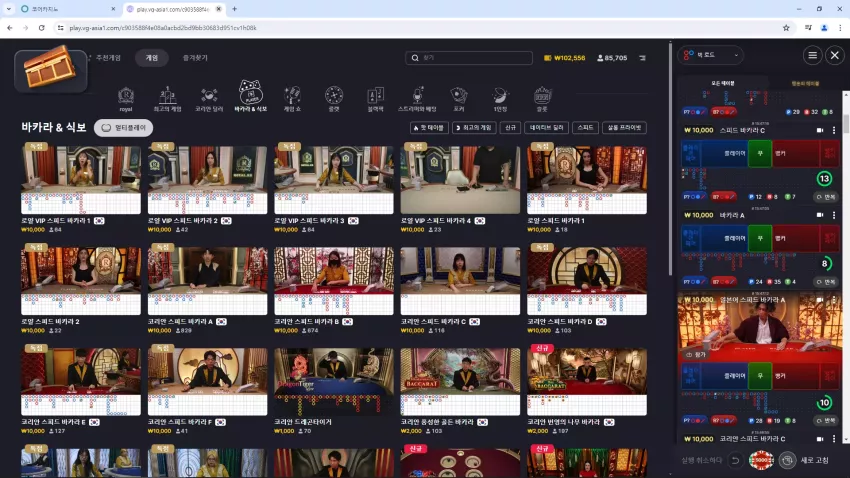Click repeat button under 스피드 바카라 C

point(827,197)
